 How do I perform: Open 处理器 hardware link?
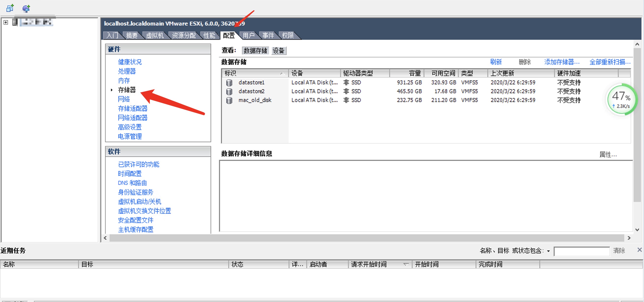pos(127,71)
